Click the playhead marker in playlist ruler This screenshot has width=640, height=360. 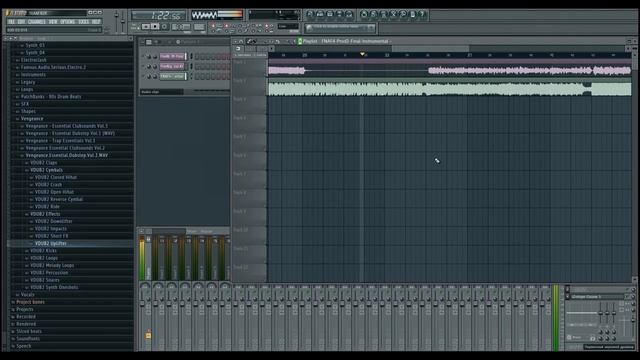pos(362,54)
